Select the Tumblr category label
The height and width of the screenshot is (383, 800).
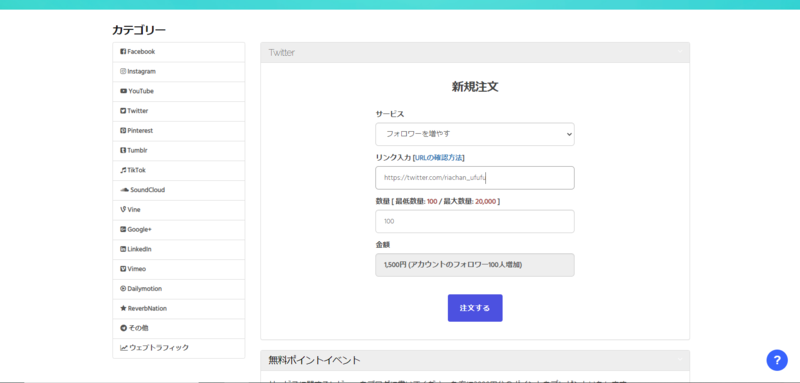[138, 150]
